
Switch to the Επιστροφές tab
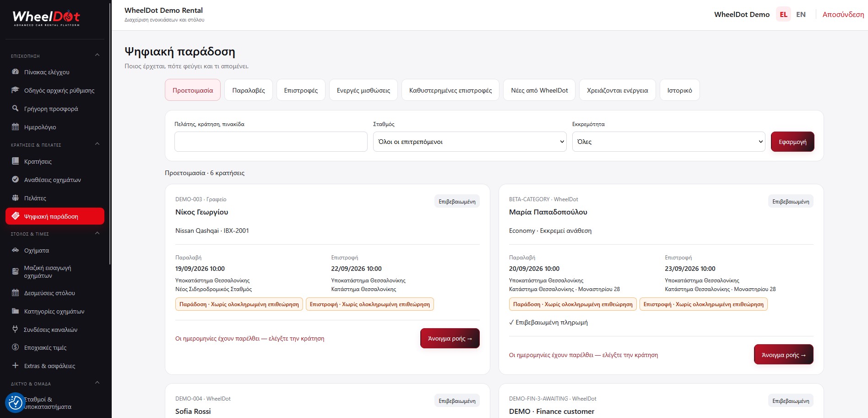coord(301,90)
